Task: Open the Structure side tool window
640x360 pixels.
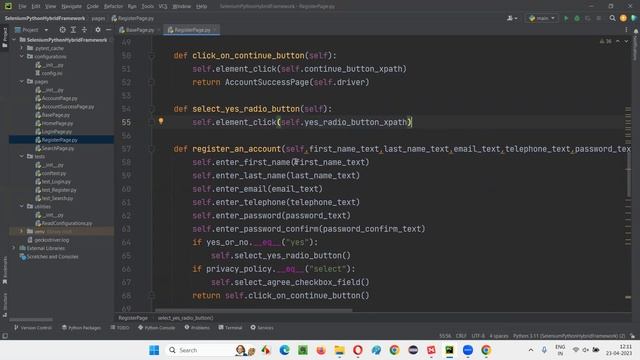Action: pyautogui.click(x=4, y=305)
